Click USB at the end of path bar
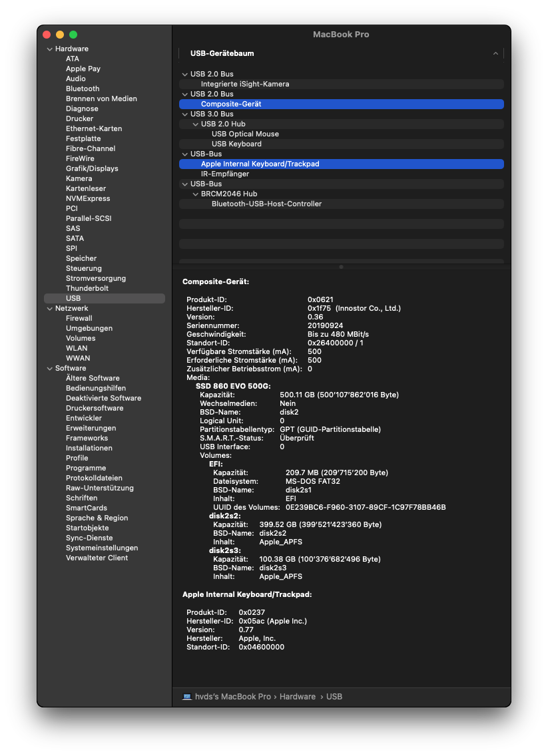 [x=334, y=697]
